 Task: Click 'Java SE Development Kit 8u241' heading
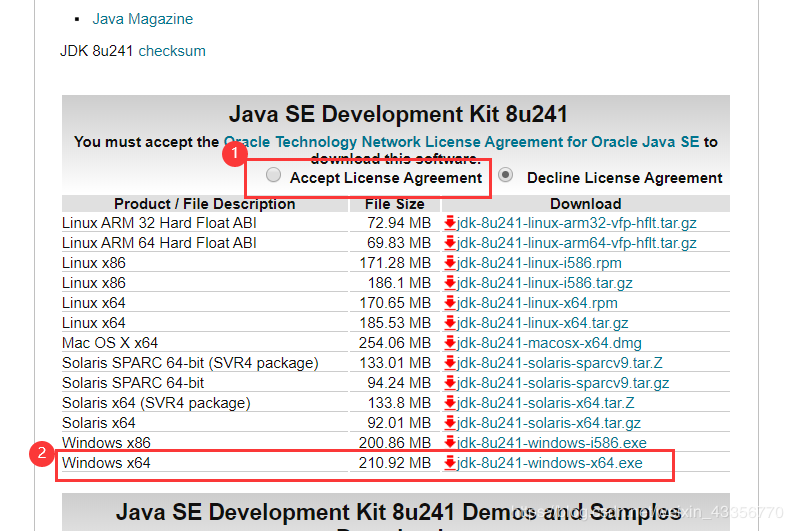tap(398, 114)
